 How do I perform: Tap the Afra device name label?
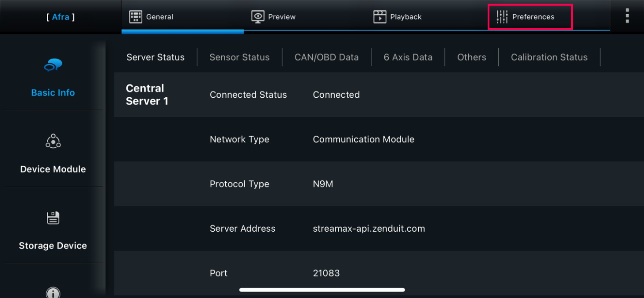61,17
